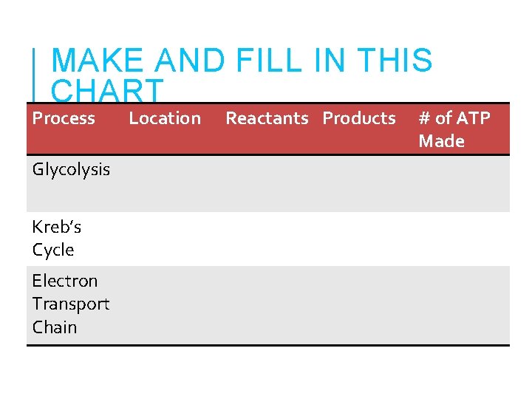
Task: Select the 'Process' column header
Action: click(64, 118)
